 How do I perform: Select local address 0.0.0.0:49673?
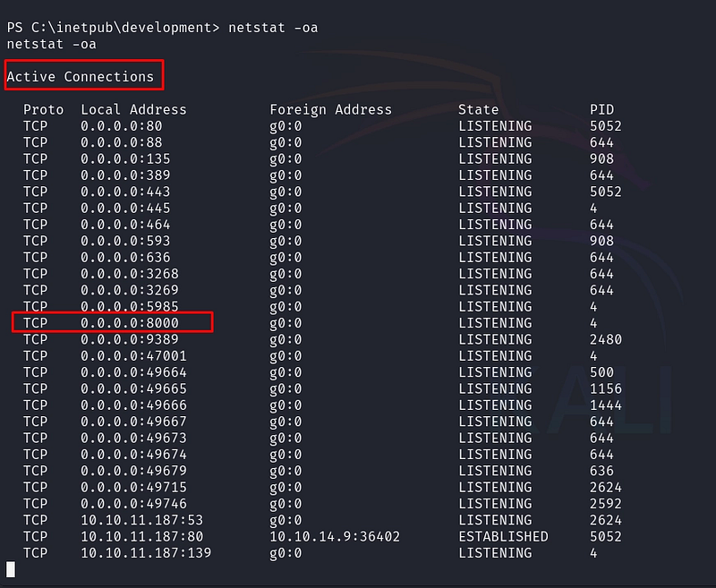coord(133,439)
